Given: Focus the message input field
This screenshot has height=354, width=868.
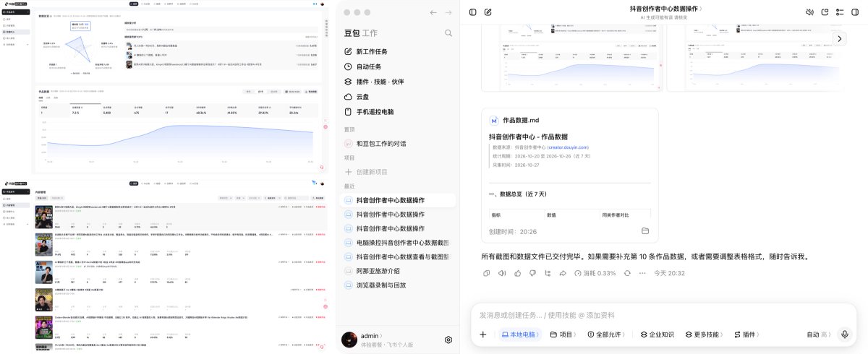Looking at the screenshot, I should coord(663,315).
